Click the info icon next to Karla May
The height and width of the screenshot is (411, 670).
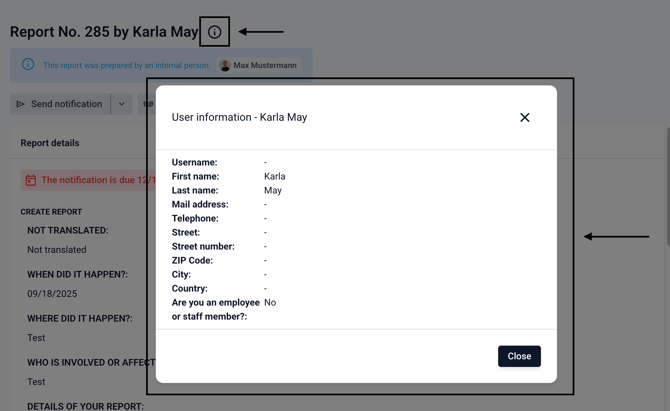tap(214, 32)
